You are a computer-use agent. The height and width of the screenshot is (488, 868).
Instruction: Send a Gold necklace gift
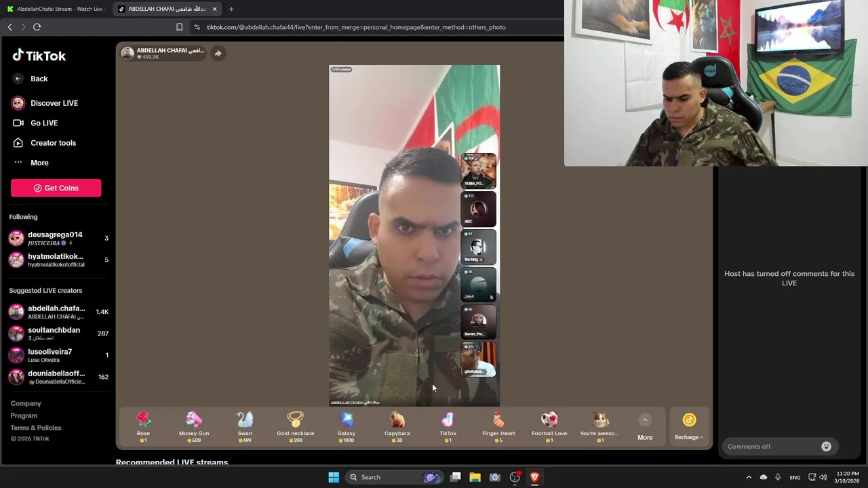pyautogui.click(x=296, y=427)
